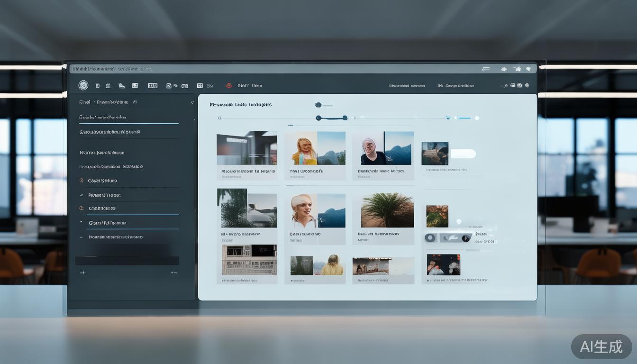This screenshot has height=364, width=637.
Task: Click the circular logo icon in the toolbar
Action: [83, 85]
